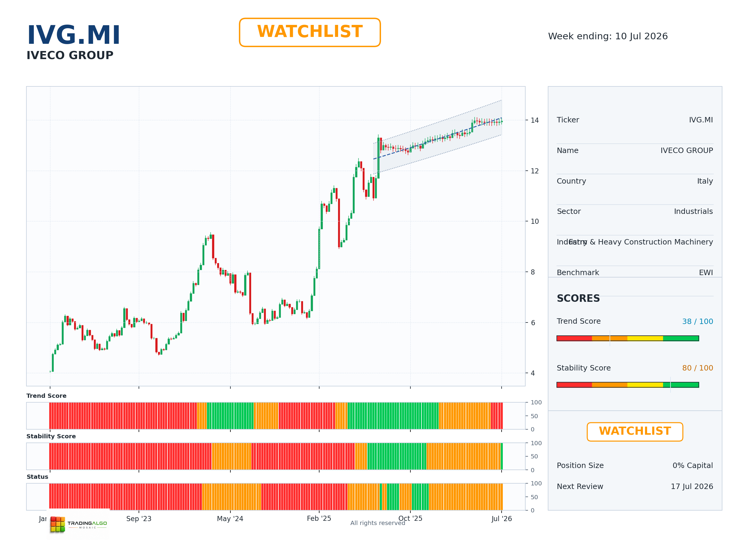Image resolution: width=756 pixels, height=540 pixels.
Task: Click the Status history strip
Action: (x=276, y=497)
